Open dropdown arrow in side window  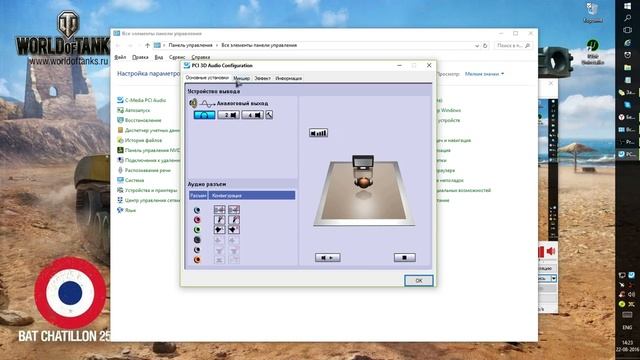(x=554, y=278)
